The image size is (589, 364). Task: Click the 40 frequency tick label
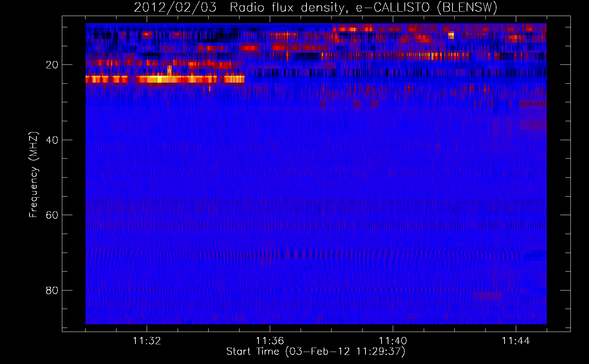(52, 140)
